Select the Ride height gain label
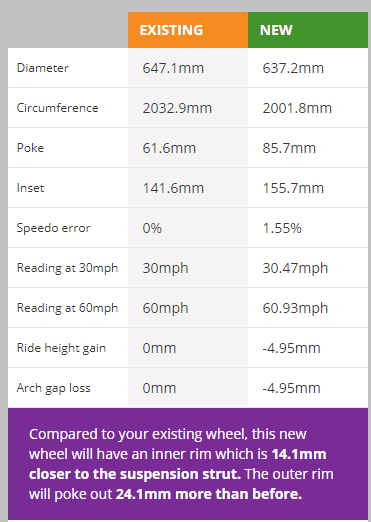 coord(61,348)
